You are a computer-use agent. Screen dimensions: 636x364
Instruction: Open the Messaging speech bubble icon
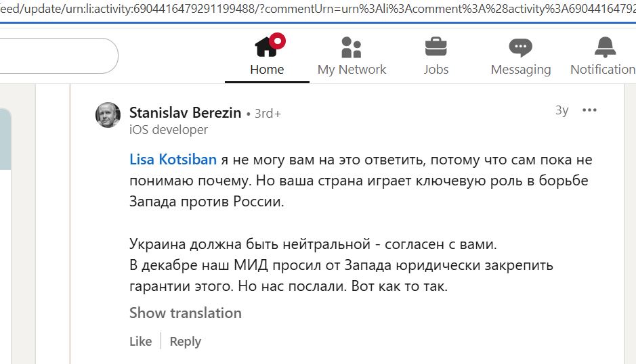click(520, 47)
